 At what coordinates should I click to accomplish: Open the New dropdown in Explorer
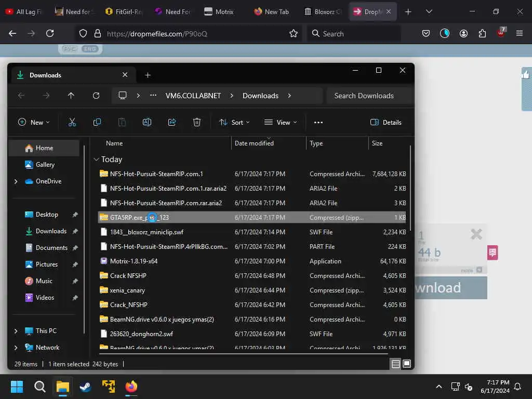[x=34, y=122]
